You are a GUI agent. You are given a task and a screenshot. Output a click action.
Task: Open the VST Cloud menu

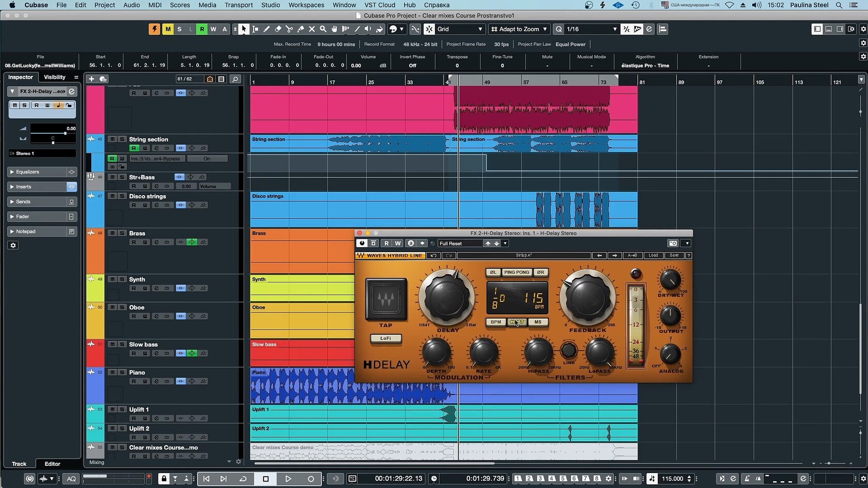pyautogui.click(x=380, y=5)
